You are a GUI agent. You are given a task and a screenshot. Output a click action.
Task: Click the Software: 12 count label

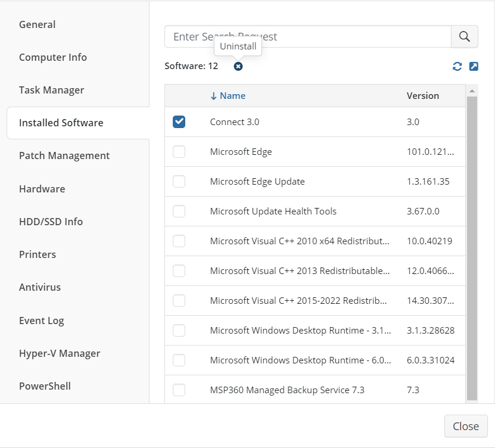click(191, 66)
